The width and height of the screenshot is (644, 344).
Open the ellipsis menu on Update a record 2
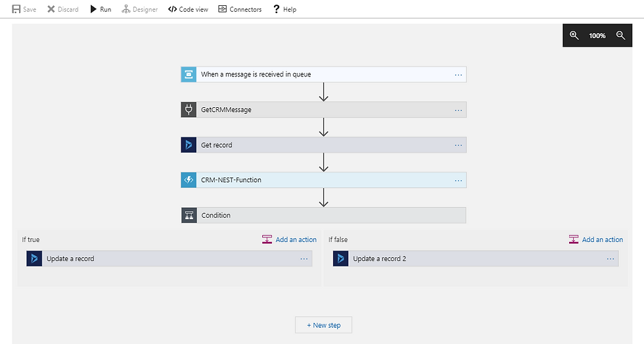[x=610, y=259]
